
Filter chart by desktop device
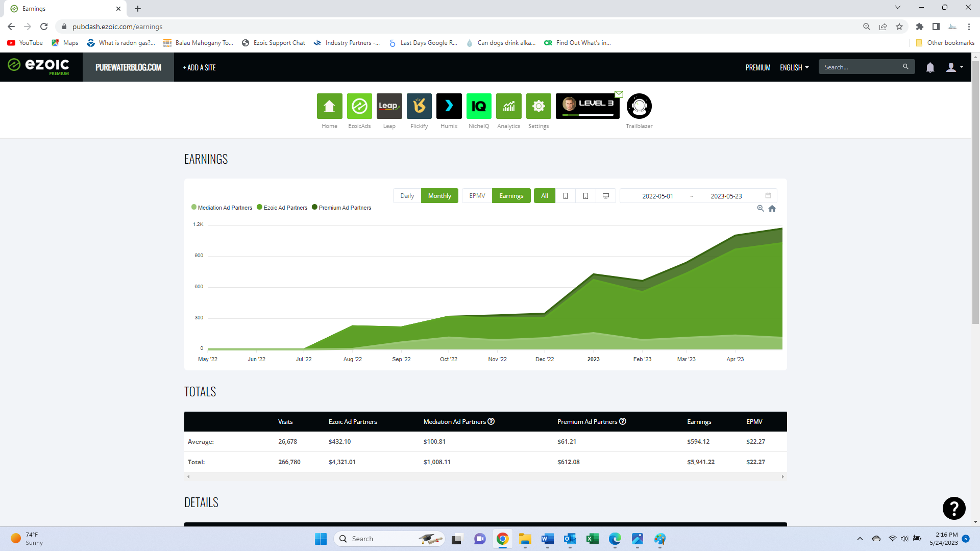(x=606, y=196)
